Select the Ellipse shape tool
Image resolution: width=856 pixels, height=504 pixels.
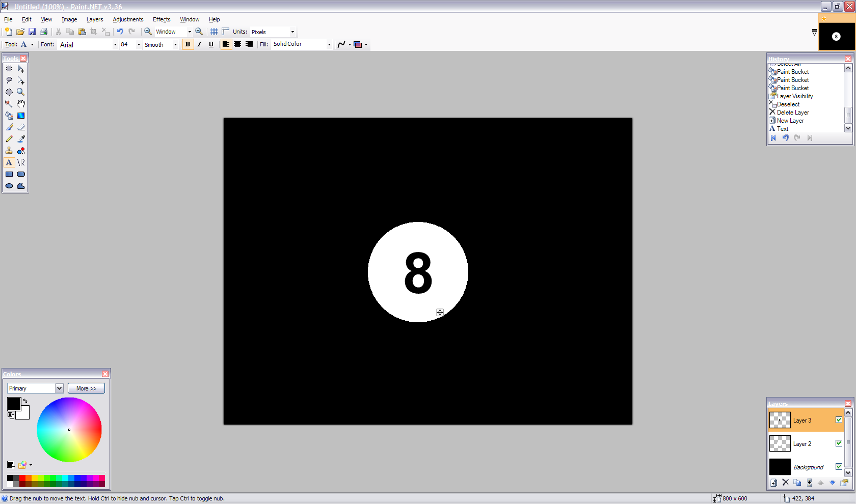point(9,186)
